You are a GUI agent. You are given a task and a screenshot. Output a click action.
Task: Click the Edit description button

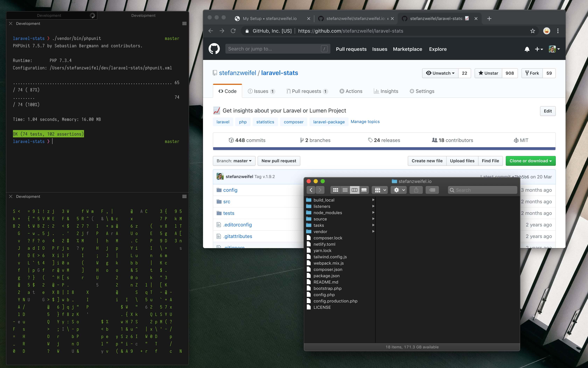pyautogui.click(x=548, y=111)
